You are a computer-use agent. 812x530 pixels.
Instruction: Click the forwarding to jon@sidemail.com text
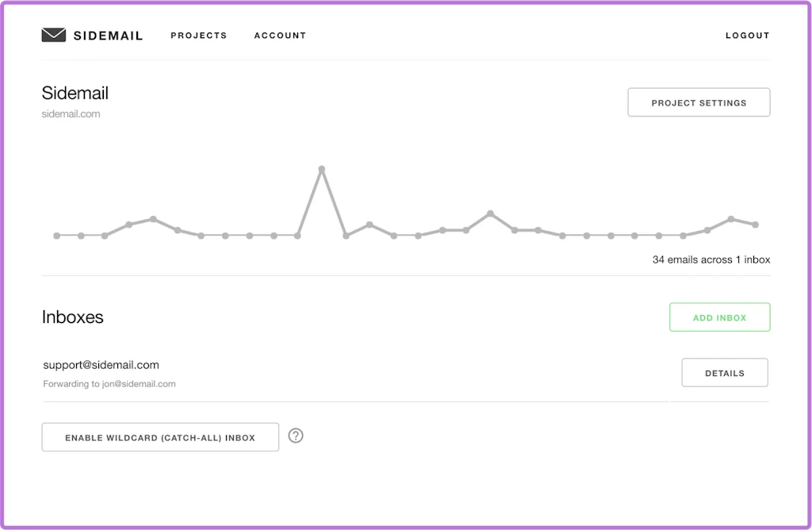tap(109, 383)
